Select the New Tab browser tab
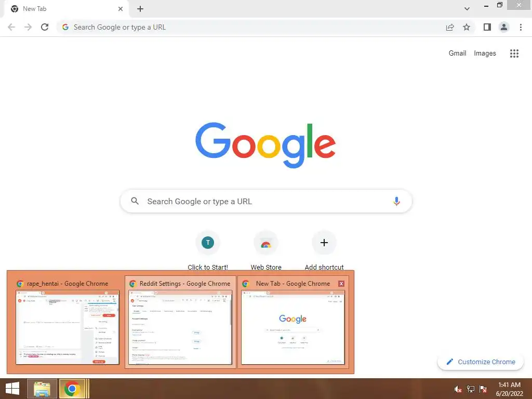Screen dimensions: 532x399 66,9
